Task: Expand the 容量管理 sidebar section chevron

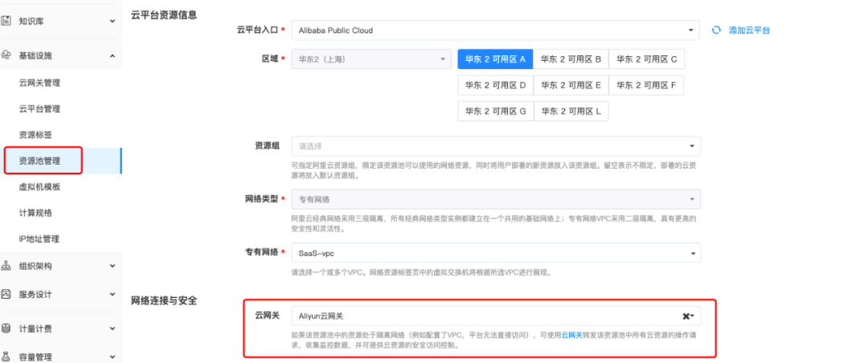Action: coord(113,357)
